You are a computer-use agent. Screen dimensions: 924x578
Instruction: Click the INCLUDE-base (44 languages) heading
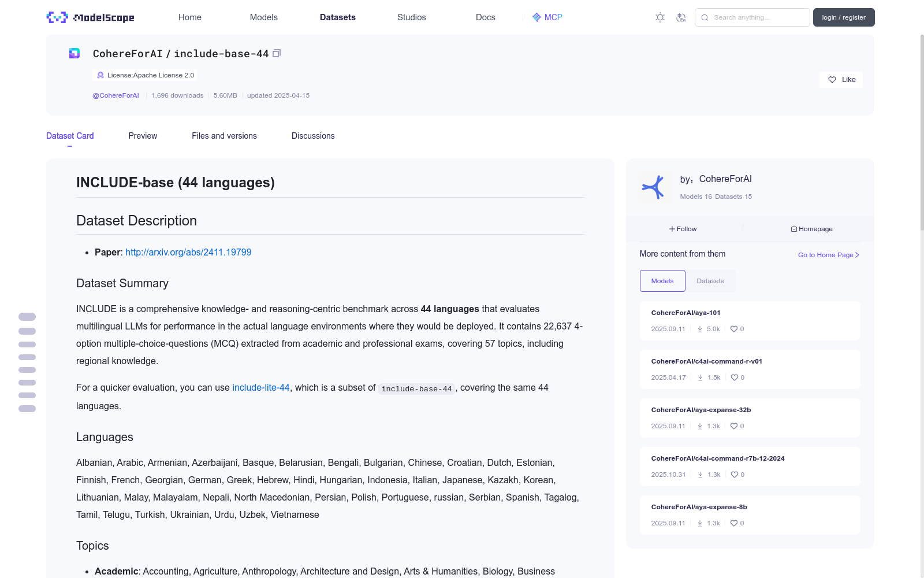[176, 183]
